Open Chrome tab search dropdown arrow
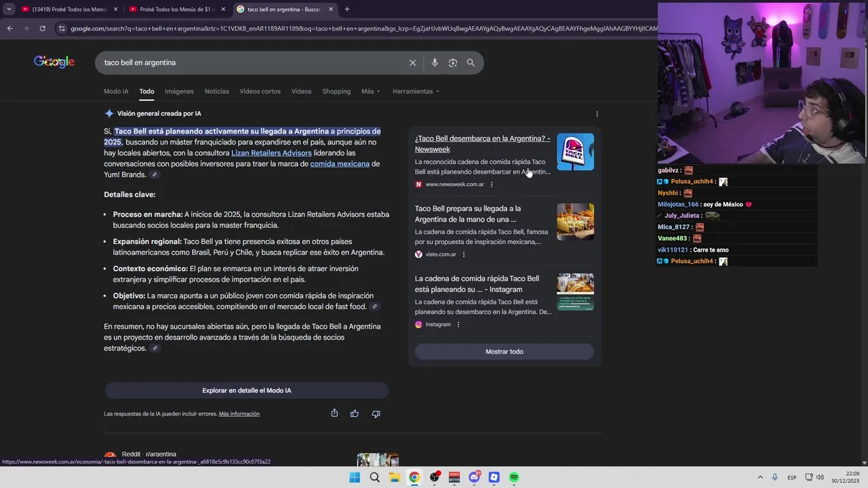 (9, 9)
